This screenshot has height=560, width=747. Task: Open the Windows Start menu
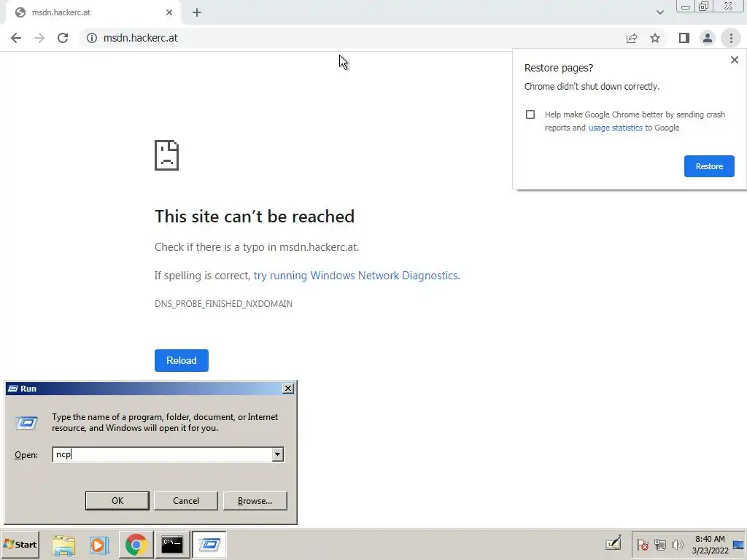pyautogui.click(x=20, y=544)
